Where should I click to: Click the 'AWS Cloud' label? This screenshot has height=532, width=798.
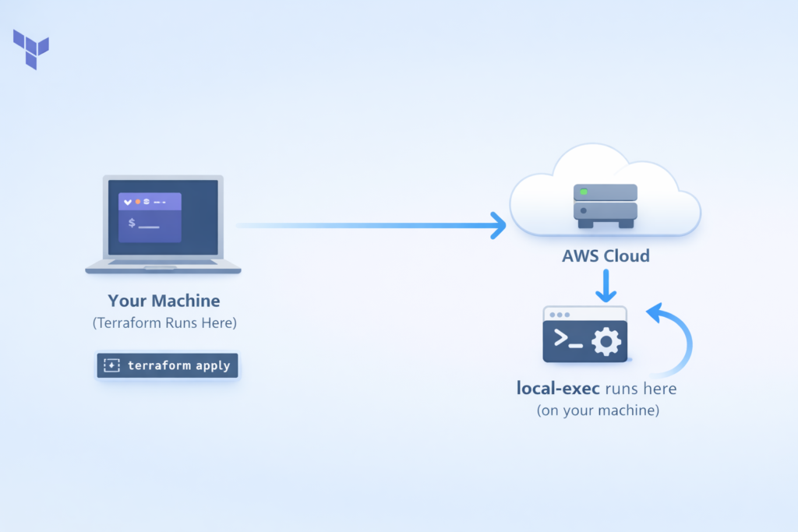(x=606, y=255)
